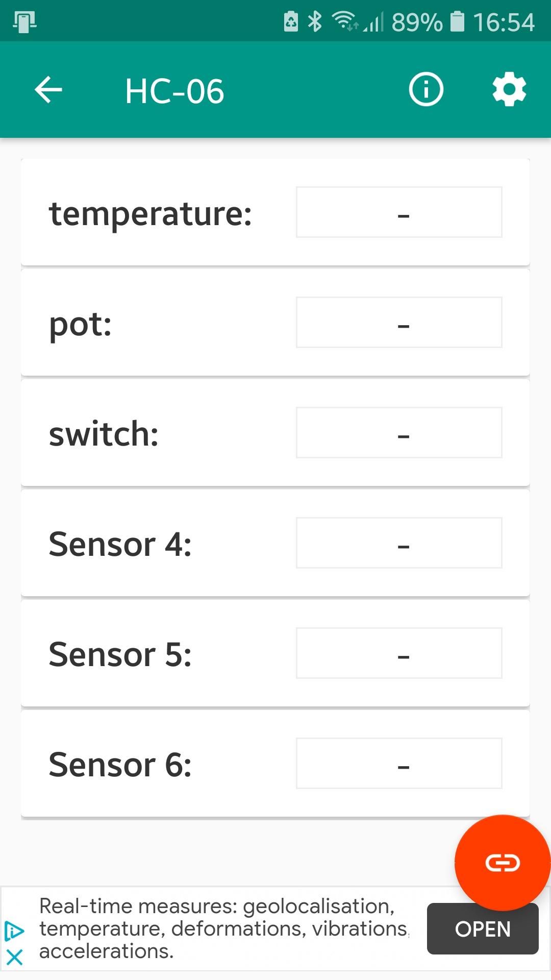Select the switch sensor value box
Image resolution: width=551 pixels, height=980 pixels.
coord(398,432)
